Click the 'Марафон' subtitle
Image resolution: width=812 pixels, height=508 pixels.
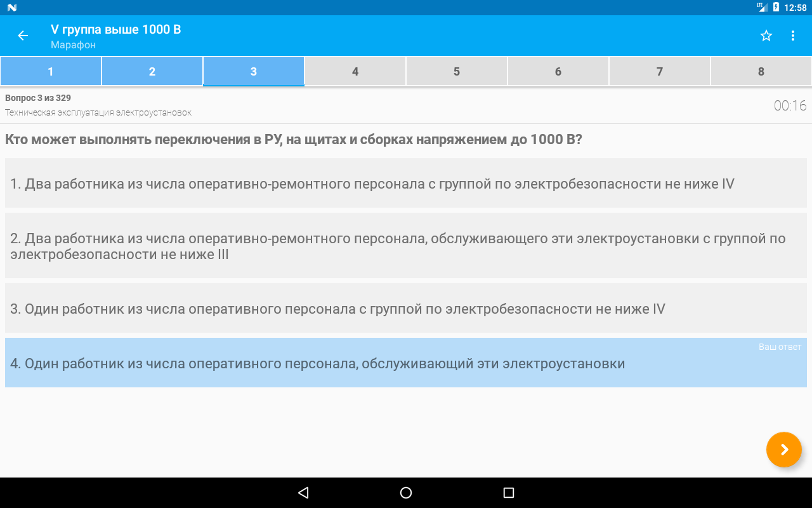pos(74,45)
